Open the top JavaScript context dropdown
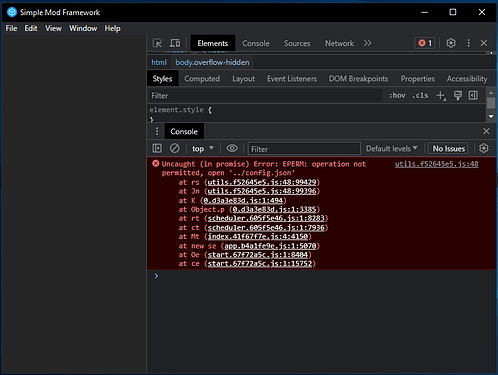 pyautogui.click(x=203, y=148)
